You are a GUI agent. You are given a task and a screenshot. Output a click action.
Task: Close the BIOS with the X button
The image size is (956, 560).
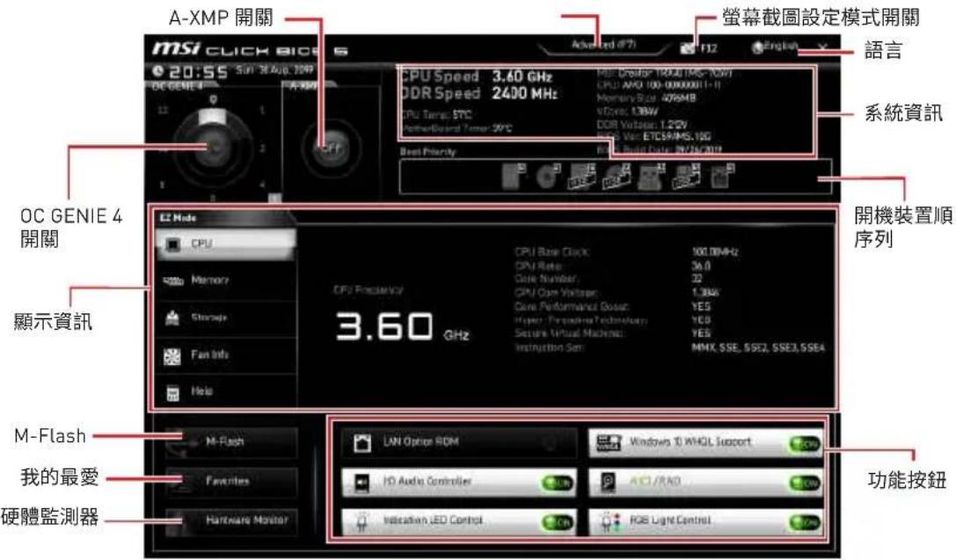tap(822, 47)
